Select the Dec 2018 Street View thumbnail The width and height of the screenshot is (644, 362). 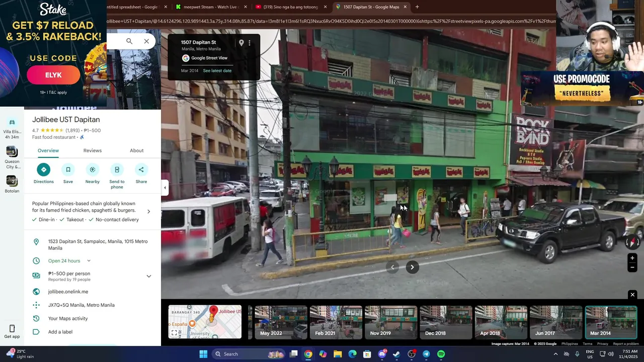tap(446, 322)
